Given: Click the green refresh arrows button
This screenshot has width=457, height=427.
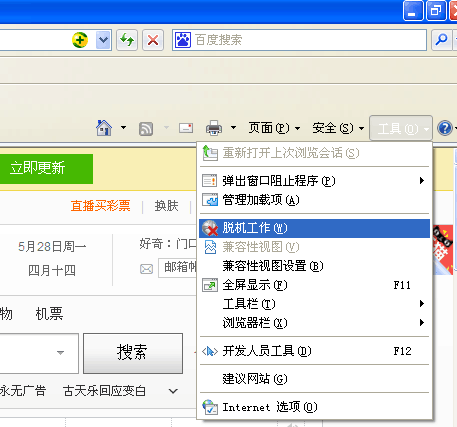Looking at the screenshot, I should (127, 40).
